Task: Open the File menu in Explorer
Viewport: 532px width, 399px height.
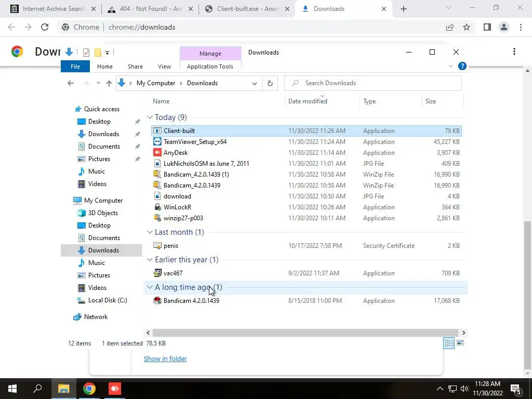Action: pyautogui.click(x=75, y=66)
